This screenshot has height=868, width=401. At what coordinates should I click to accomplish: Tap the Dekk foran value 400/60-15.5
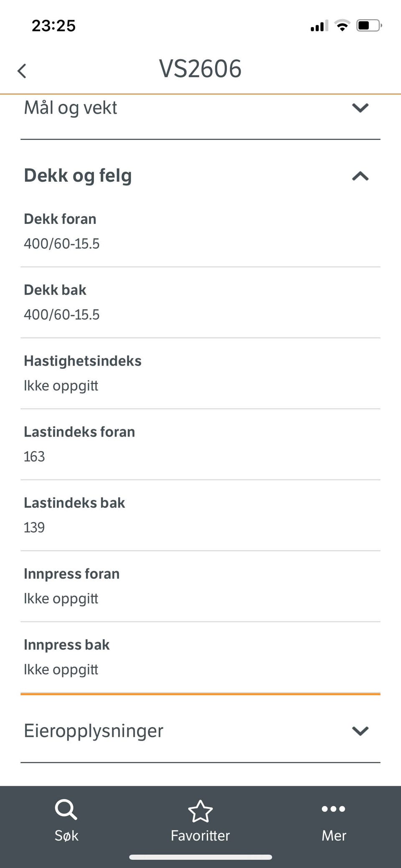(62, 244)
